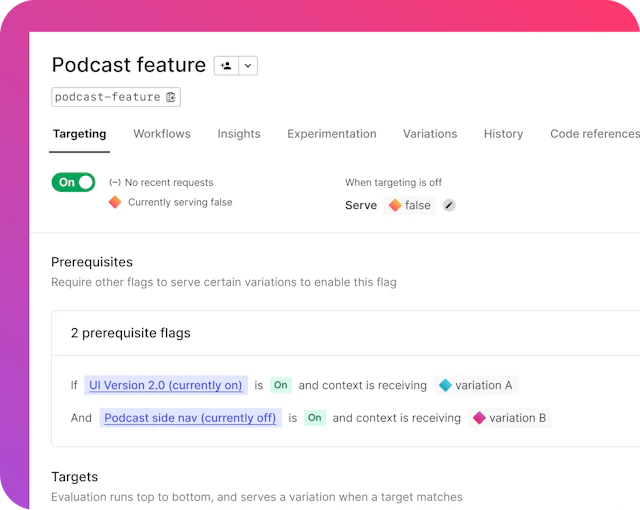This screenshot has width=640, height=510.
Task: Click the 'Currently serving false' text
Action: (180, 202)
